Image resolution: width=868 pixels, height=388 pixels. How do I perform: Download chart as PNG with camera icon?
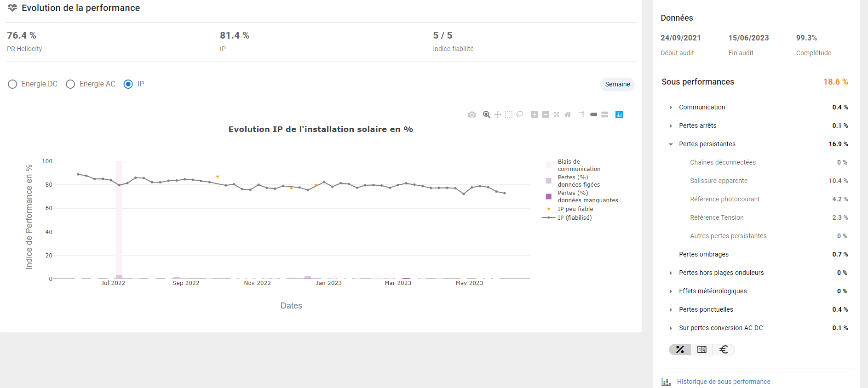[471, 114]
